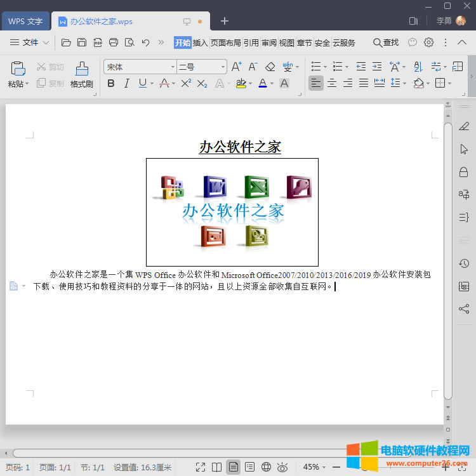The height and width of the screenshot is (476, 476).
Task: Click the Paste (粘贴) clipboard icon
Action: (18, 69)
